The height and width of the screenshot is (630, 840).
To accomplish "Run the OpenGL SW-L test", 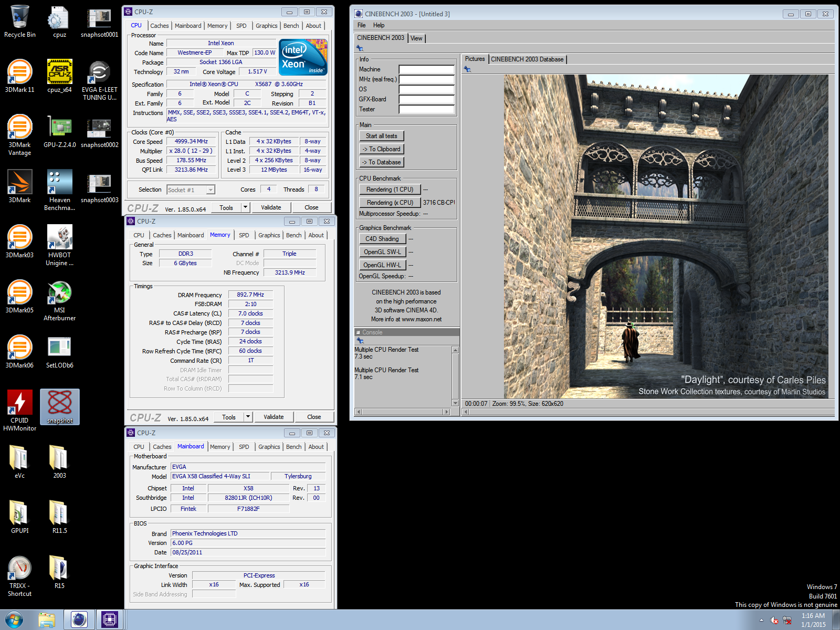I will coord(382,252).
